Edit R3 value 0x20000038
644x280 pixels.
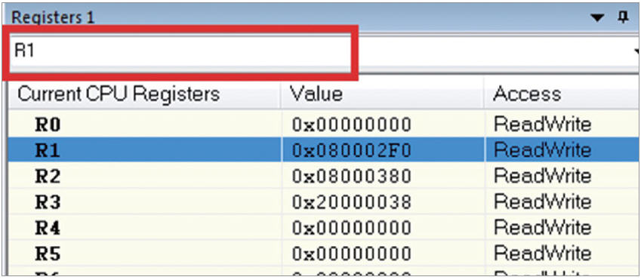click(x=352, y=202)
